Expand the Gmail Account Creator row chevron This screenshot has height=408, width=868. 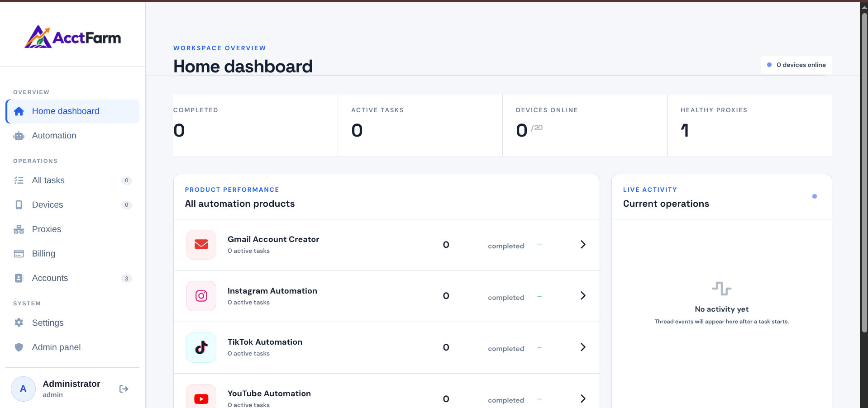pyautogui.click(x=583, y=245)
